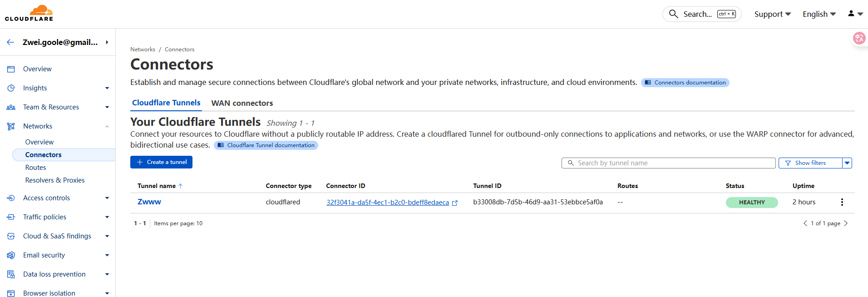Open the Connectors documentation link
This screenshot has height=297, width=868.
(685, 83)
